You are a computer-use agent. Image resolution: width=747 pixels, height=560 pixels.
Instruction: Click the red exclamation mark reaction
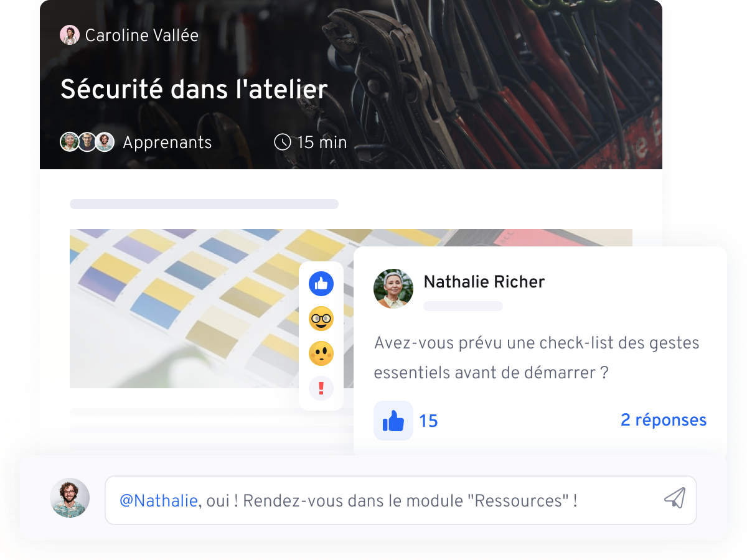coord(321,389)
